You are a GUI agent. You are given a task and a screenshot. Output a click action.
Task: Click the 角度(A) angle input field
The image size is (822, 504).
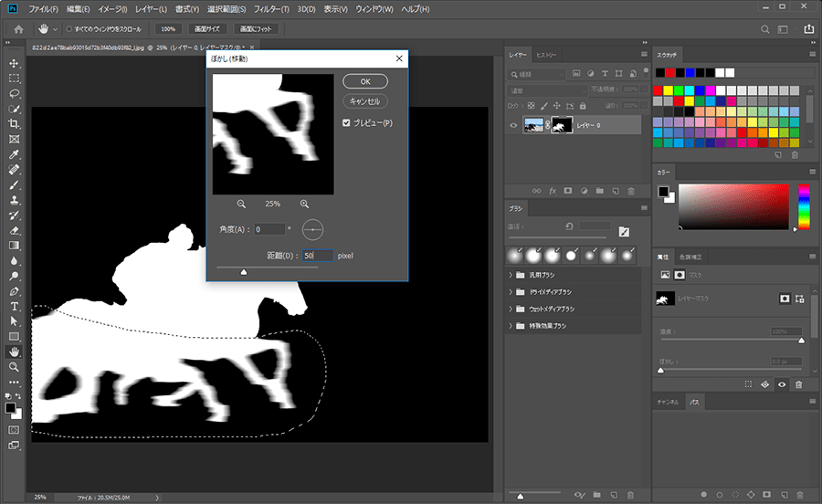[269, 229]
